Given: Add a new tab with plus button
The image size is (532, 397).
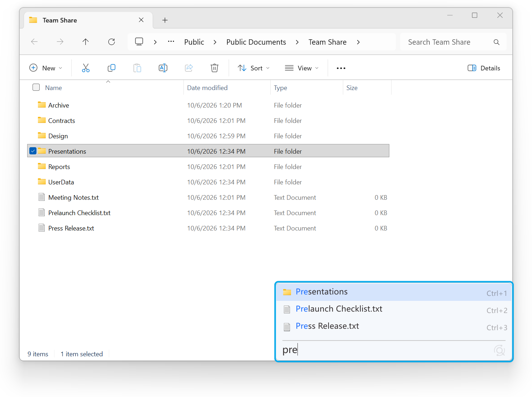Looking at the screenshot, I should point(165,20).
